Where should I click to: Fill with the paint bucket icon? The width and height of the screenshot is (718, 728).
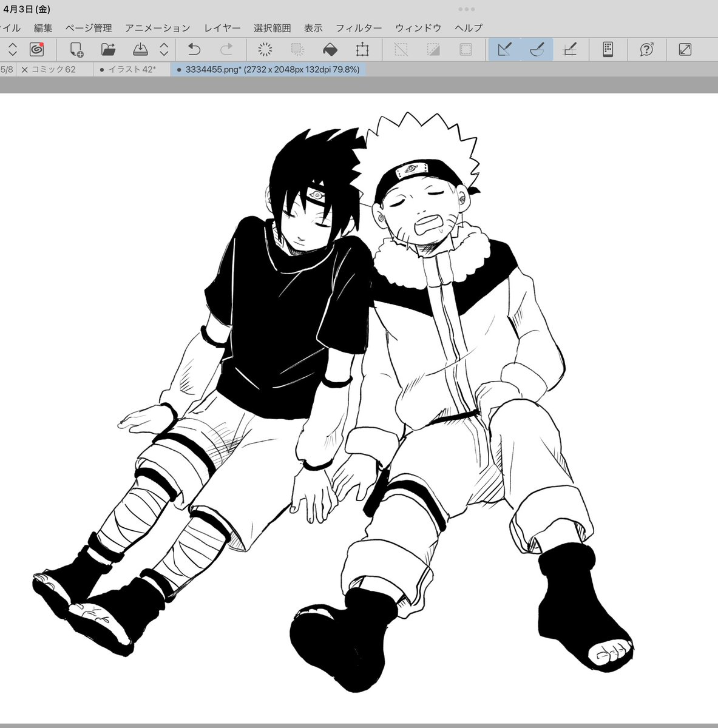click(330, 49)
